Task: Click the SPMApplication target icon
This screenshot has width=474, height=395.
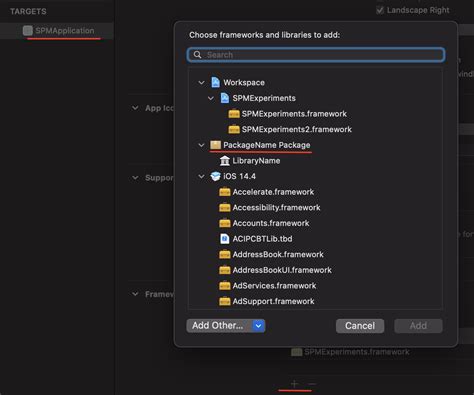Action: (x=28, y=31)
